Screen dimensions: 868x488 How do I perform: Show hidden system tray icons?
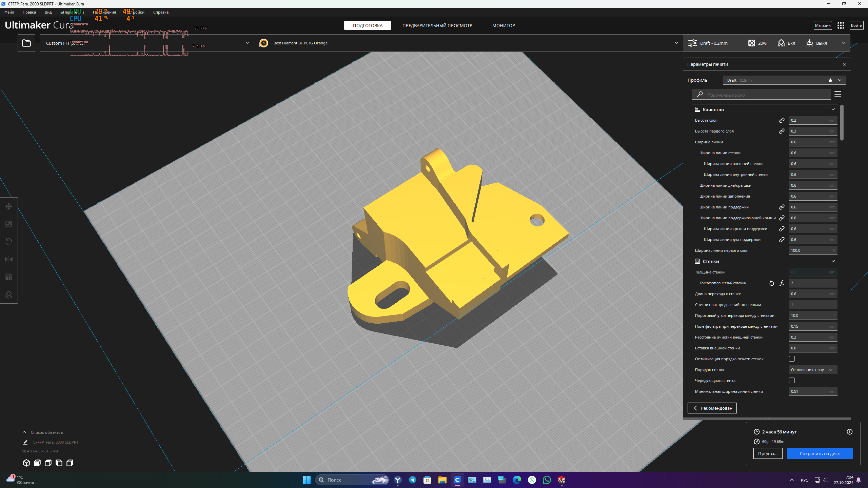(792, 480)
